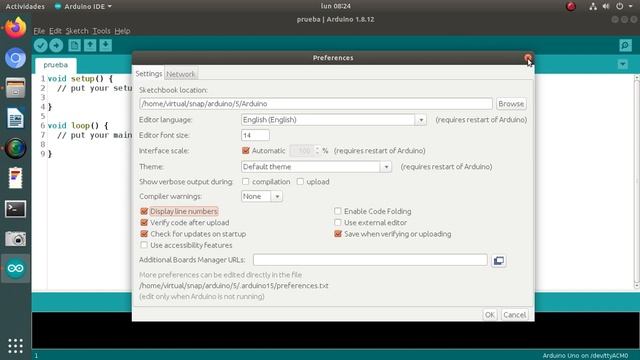Launch Firefox from the dock
The image size is (640, 360).
16,28
